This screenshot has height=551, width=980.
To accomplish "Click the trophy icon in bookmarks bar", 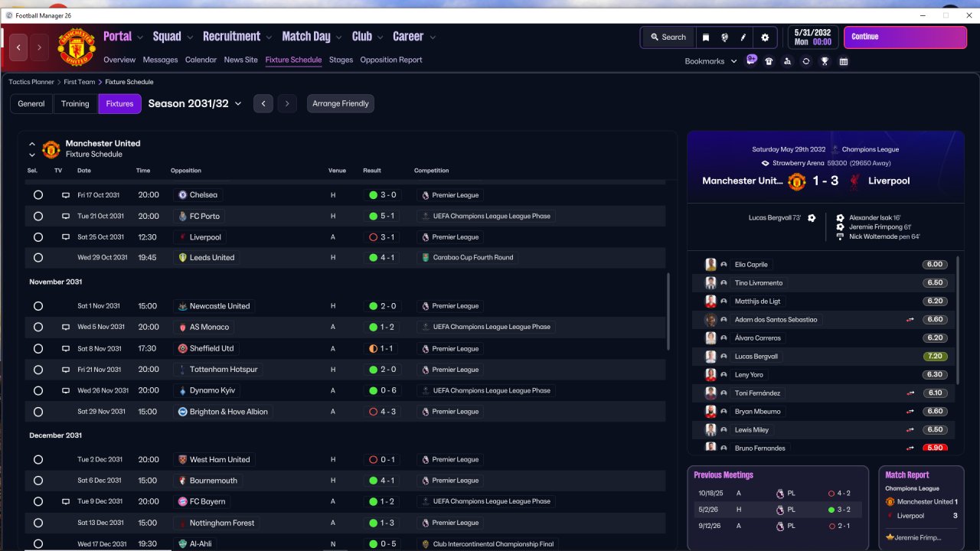I will pos(825,61).
